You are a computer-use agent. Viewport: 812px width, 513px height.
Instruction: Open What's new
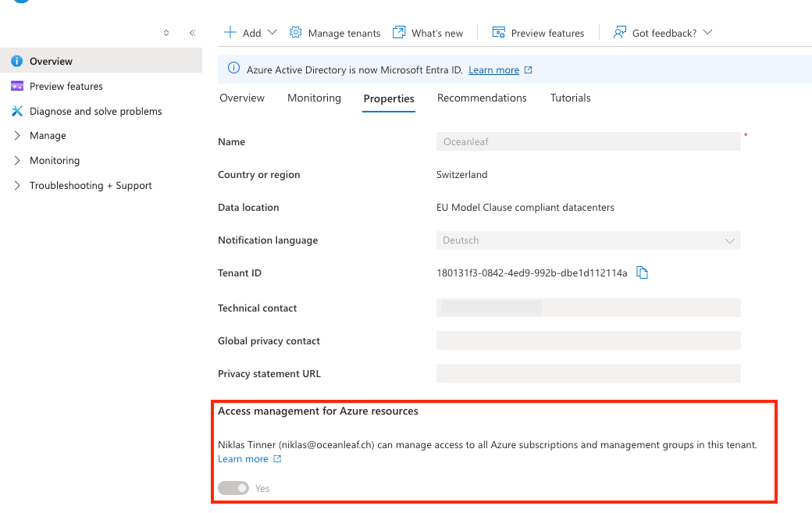(437, 33)
